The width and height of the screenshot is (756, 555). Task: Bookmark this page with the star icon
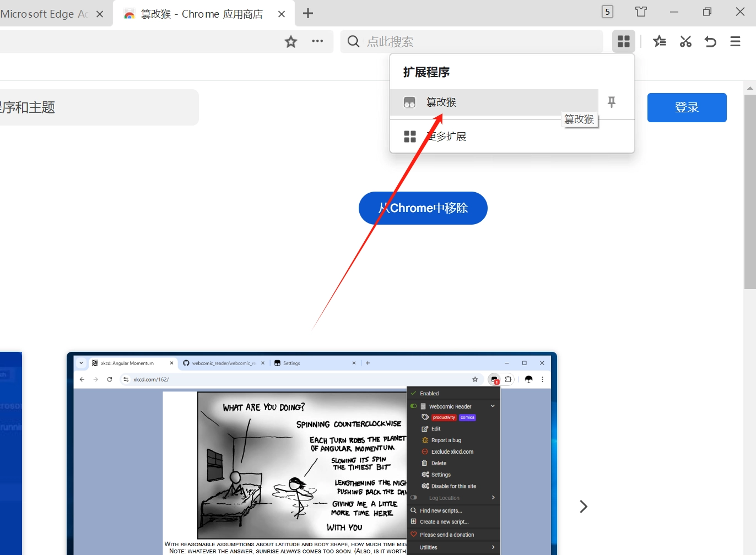291,41
